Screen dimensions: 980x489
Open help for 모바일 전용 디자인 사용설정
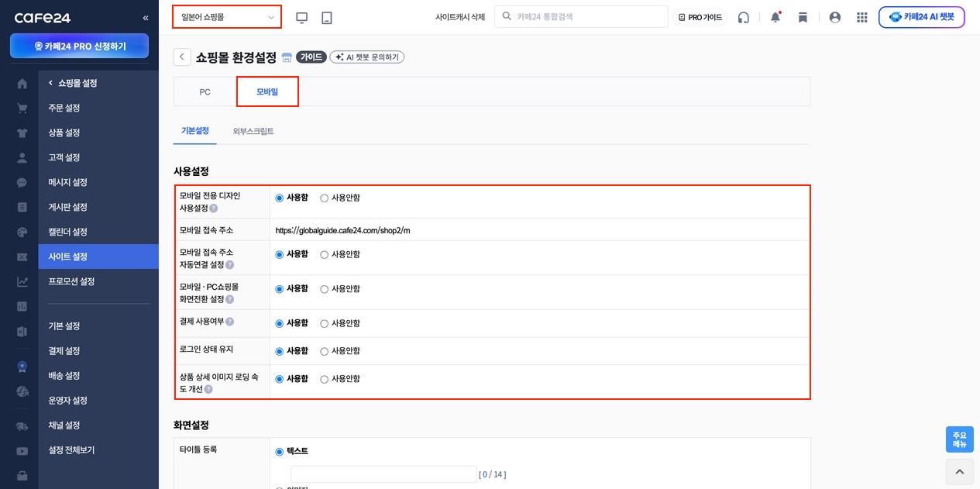214,208
